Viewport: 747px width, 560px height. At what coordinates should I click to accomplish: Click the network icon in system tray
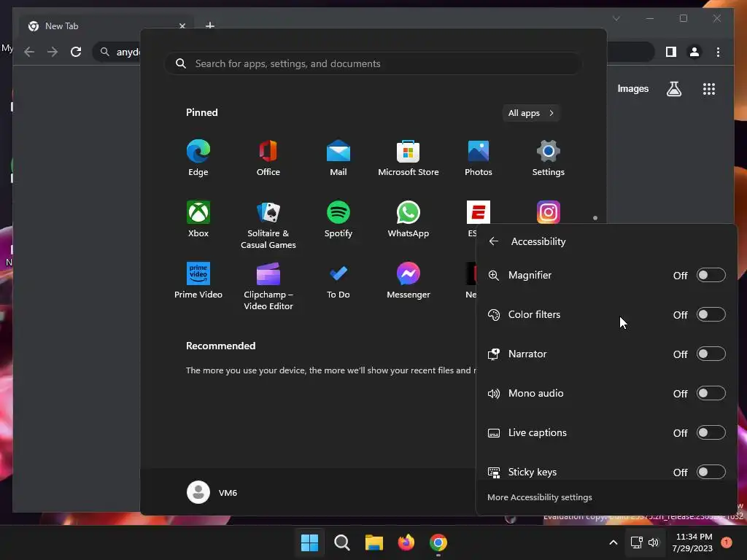coord(636,542)
